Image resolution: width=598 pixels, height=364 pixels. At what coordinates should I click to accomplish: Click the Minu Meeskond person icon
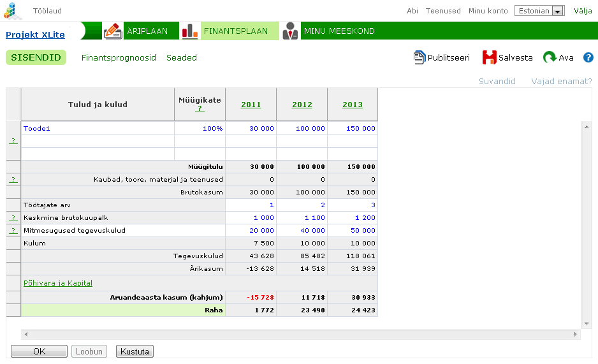click(x=290, y=31)
